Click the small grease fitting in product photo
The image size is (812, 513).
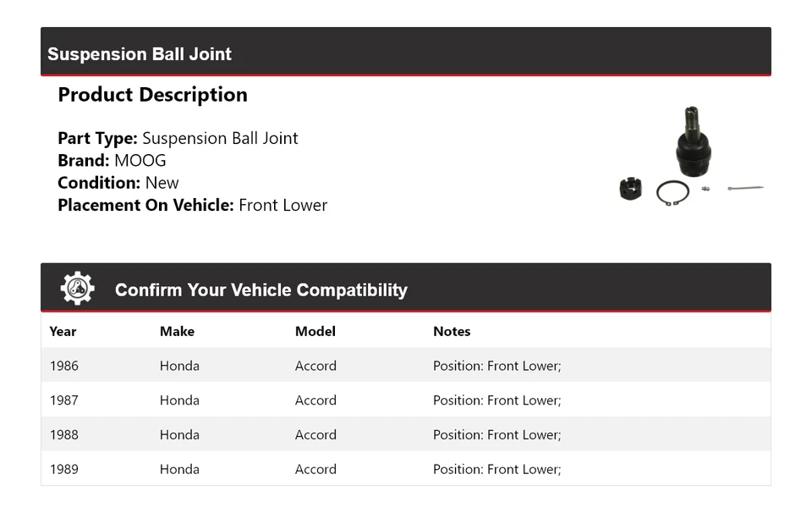tap(705, 189)
